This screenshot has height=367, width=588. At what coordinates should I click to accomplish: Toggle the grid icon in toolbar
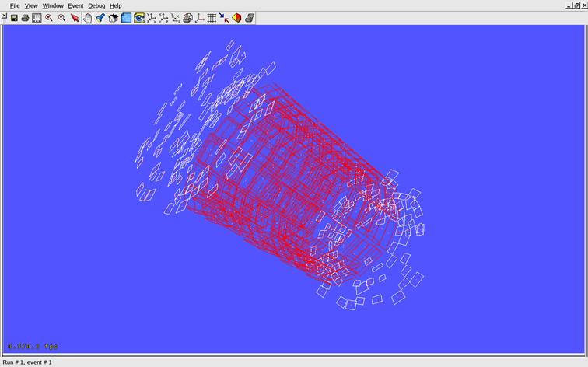click(212, 18)
